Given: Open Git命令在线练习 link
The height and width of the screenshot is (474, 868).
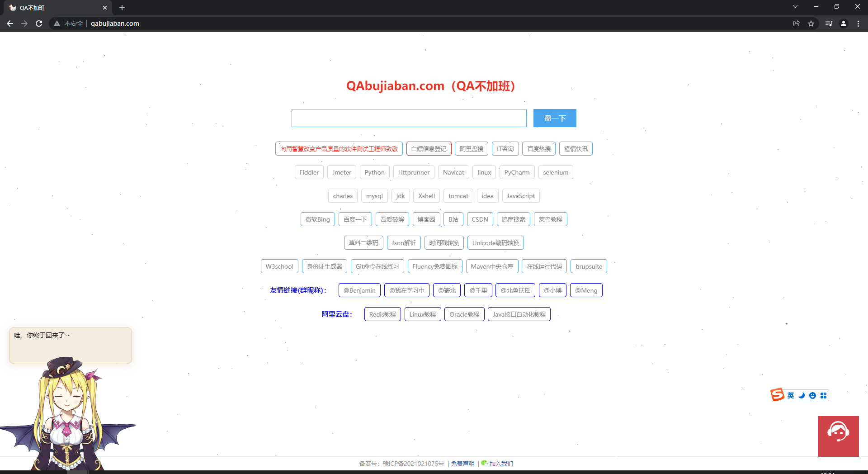Looking at the screenshot, I should tap(377, 266).
